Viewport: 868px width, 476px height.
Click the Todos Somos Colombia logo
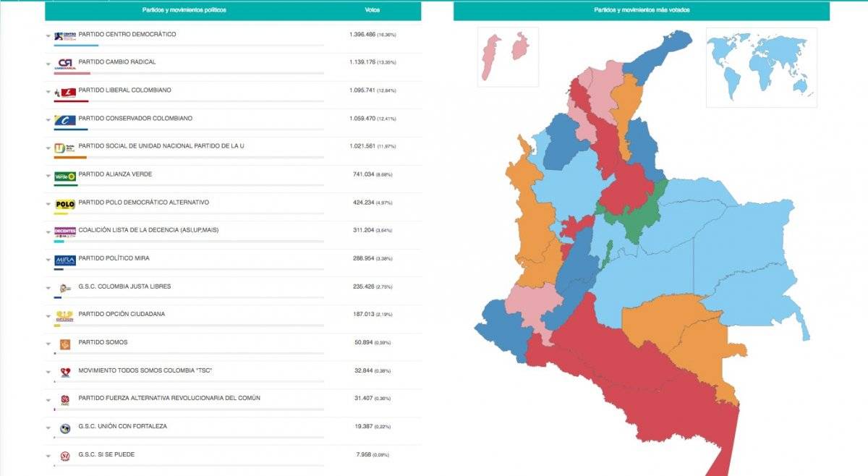(65, 372)
